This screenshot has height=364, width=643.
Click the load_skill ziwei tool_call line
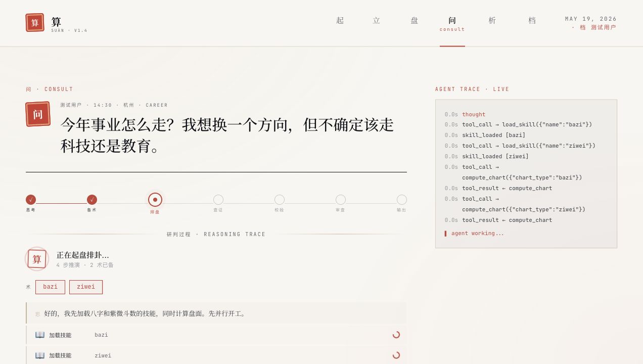click(529, 146)
